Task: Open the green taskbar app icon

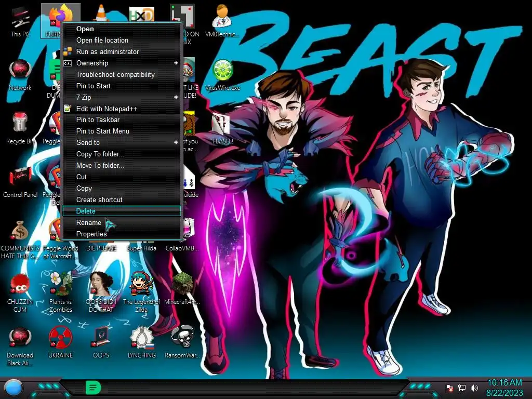Action: [x=93, y=388]
